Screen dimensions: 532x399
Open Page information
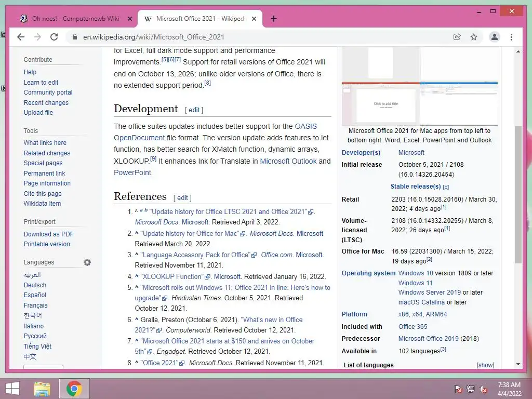[x=47, y=183]
